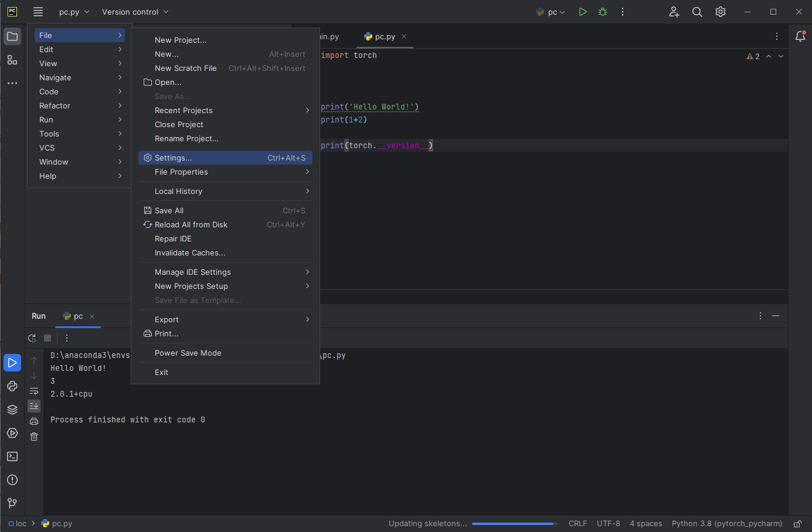
Task: Close the pc.py editor tab
Action: pyautogui.click(x=404, y=36)
